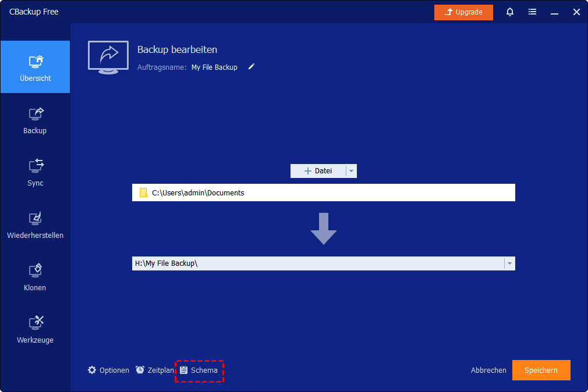This screenshot has height=392, width=588.
Task: Navigate to Wiederherstellen in sidebar
Action: tap(35, 224)
